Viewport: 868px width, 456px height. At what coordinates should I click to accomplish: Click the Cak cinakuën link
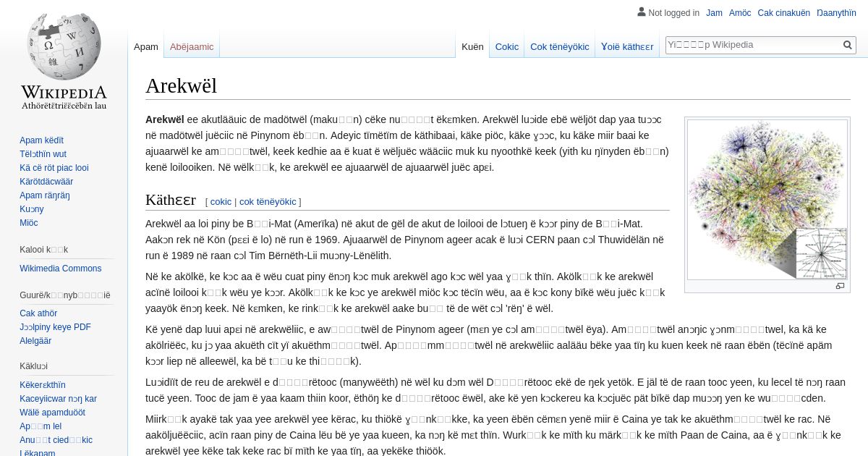(784, 13)
